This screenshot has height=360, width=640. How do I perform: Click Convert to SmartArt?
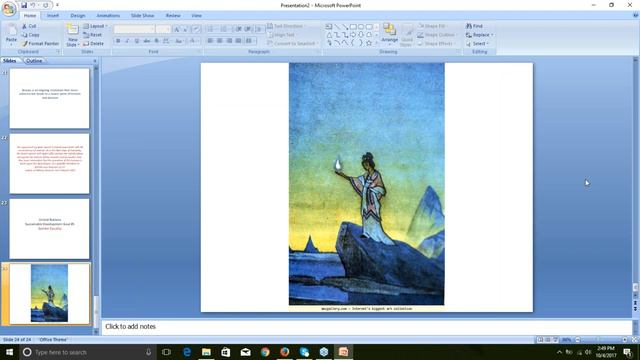pyautogui.click(x=292, y=43)
